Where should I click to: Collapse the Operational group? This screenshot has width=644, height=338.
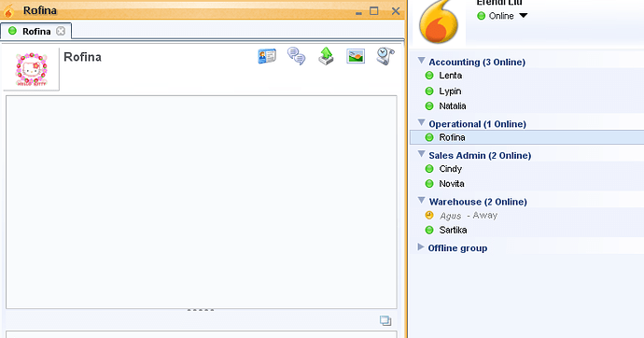(421, 123)
